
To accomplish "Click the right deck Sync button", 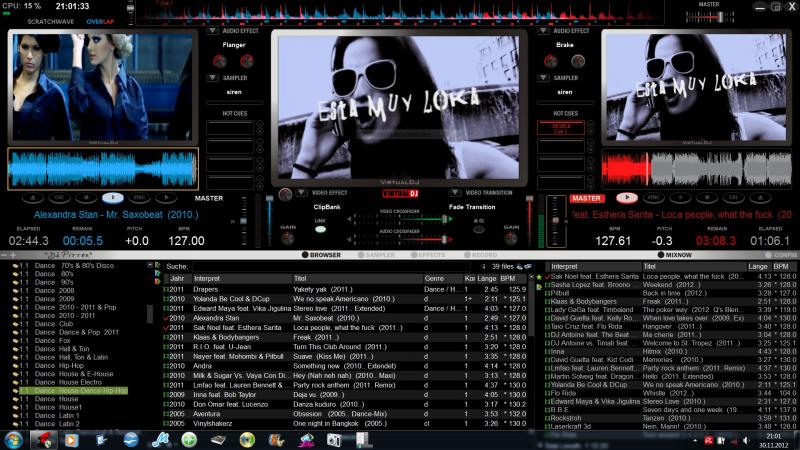I will [x=655, y=198].
